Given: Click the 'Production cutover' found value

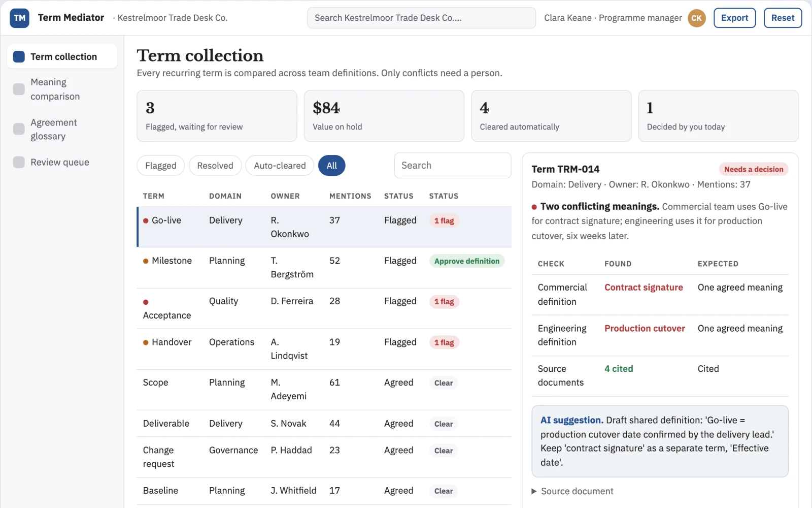Looking at the screenshot, I should click(645, 328).
